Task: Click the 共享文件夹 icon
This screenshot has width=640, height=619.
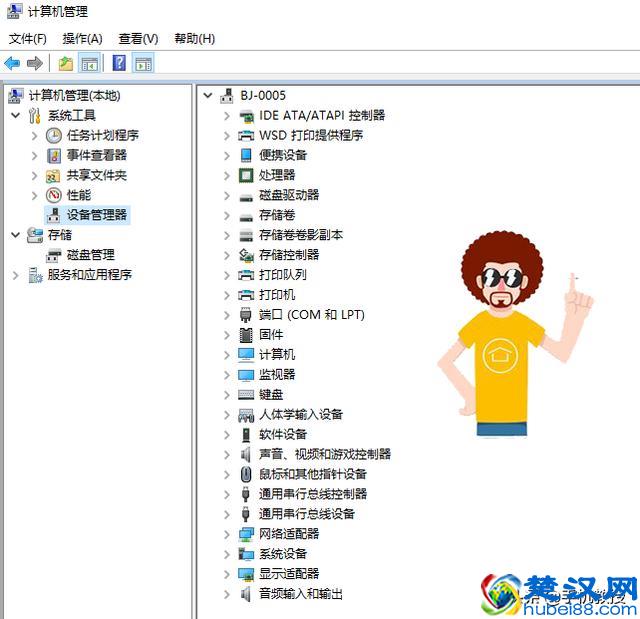Action: [53, 175]
